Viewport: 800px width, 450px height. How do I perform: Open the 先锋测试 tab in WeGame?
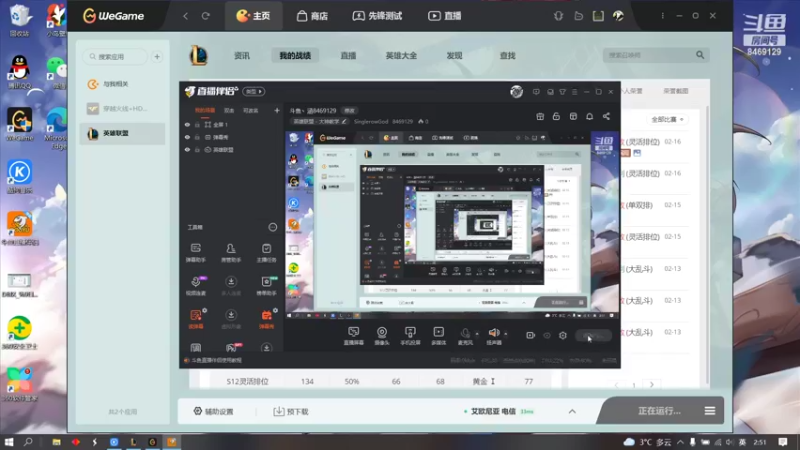377,16
